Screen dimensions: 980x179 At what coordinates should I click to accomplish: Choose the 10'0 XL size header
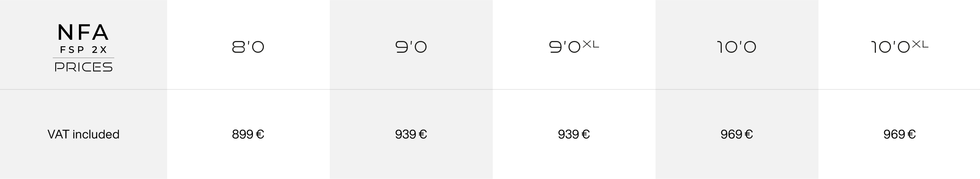[x=899, y=46]
